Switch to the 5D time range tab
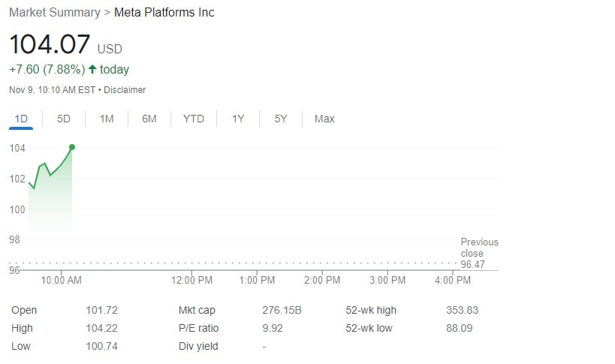The width and height of the screenshot is (615, 364). (64, 119)
